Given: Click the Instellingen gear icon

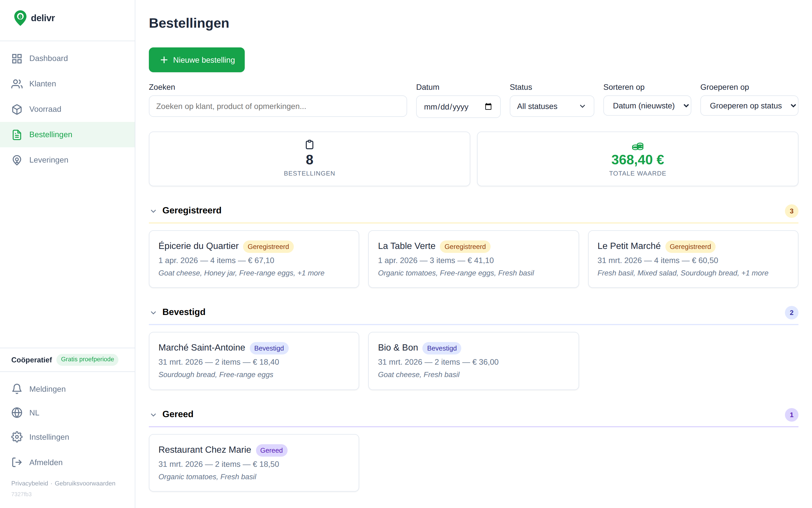Looking at the screenshot, I should (17, 437).
